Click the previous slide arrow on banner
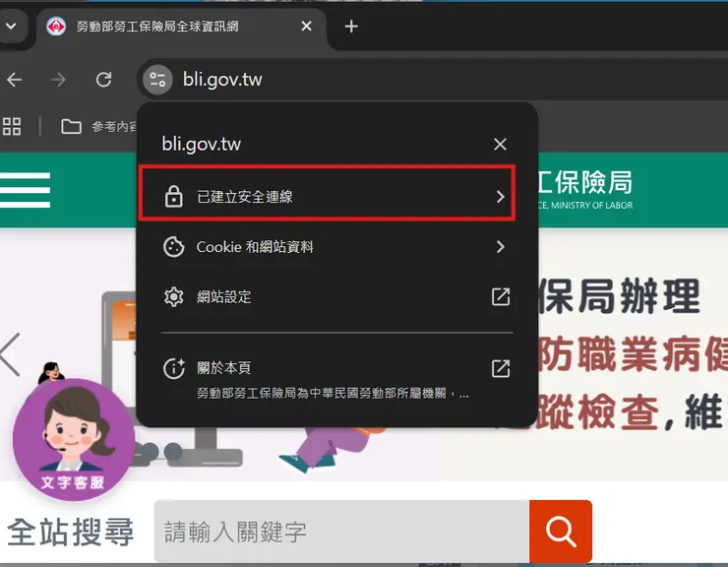The image size is (728, 567). click(x=10, y=354)
